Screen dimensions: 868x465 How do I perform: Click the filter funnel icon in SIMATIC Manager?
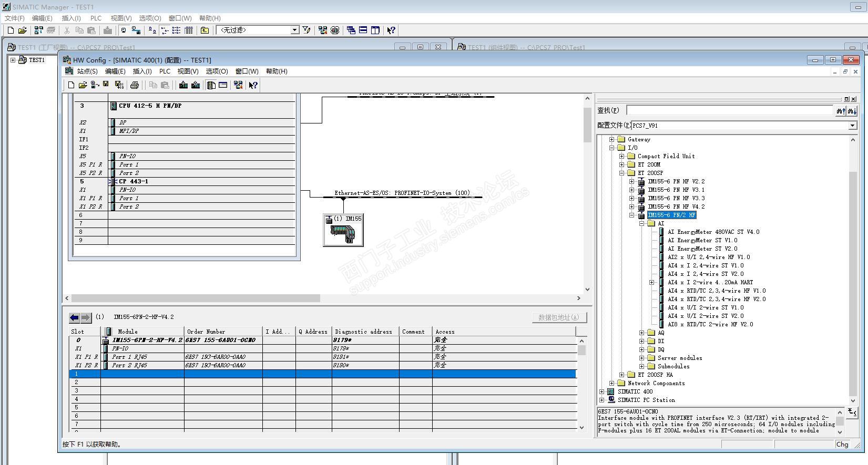(x=307, y=30)
